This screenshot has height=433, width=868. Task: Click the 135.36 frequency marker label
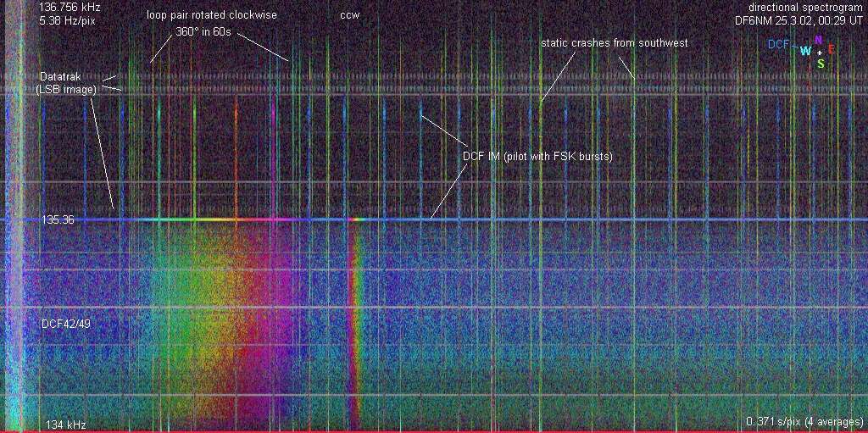pos(58,219)
